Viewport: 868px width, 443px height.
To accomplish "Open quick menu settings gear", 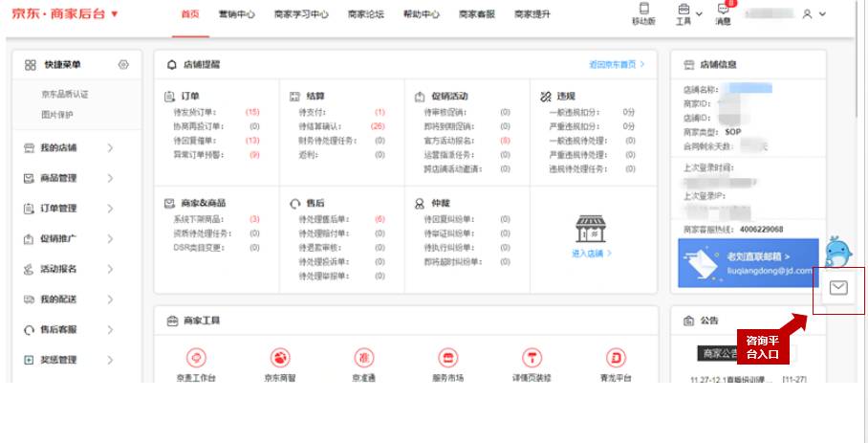I will coord(123,65).
